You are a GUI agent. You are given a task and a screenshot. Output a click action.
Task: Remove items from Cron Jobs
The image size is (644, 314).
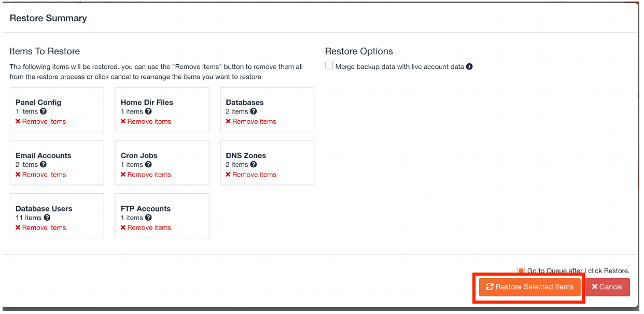pos(146,175)
